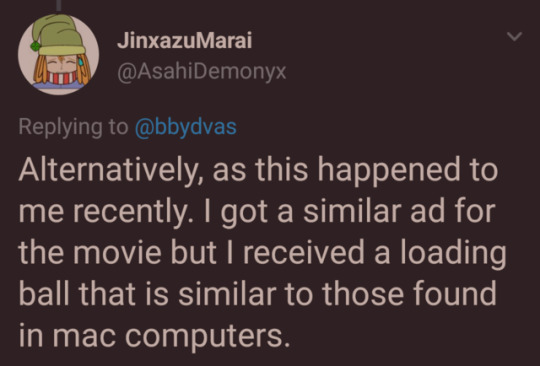This screenshot has width=540, height=366.
Task: Click the red striped scarf in avatar
Action: point(62,77)
